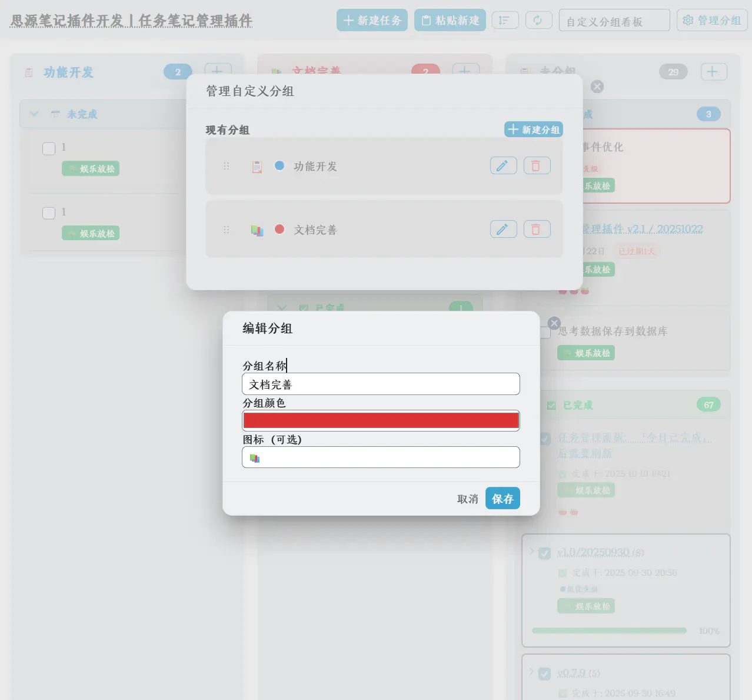Click the drag handle beside 功能开发
Image resolution: width=752 pixels, height=700 pixels.
click(227, 165)
